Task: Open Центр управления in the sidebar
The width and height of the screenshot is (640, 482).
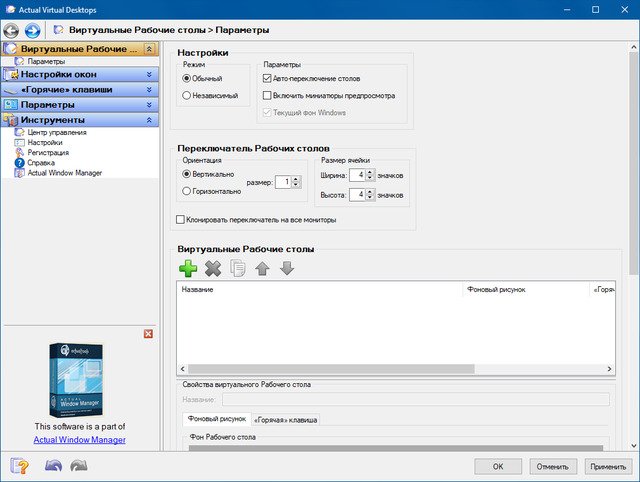Action: pos(56,132)
